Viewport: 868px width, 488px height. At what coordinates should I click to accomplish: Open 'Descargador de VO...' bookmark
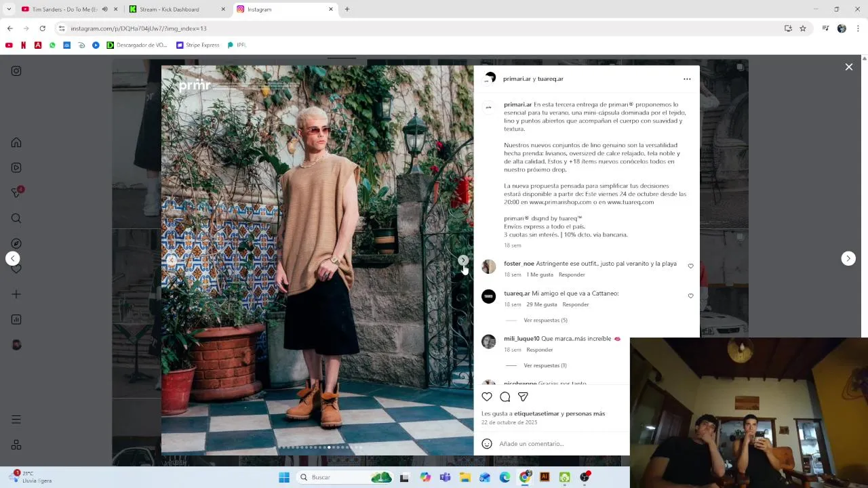tap(136, 45)
